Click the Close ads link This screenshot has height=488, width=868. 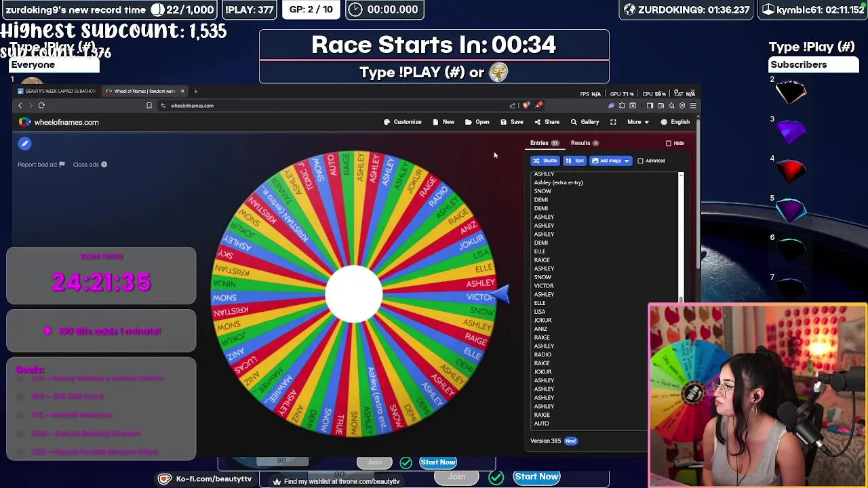[90, 165]
